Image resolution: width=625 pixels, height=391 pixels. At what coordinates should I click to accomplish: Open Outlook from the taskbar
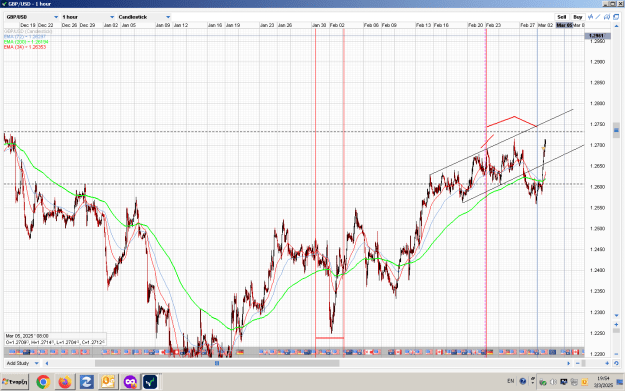click(108, 382)
